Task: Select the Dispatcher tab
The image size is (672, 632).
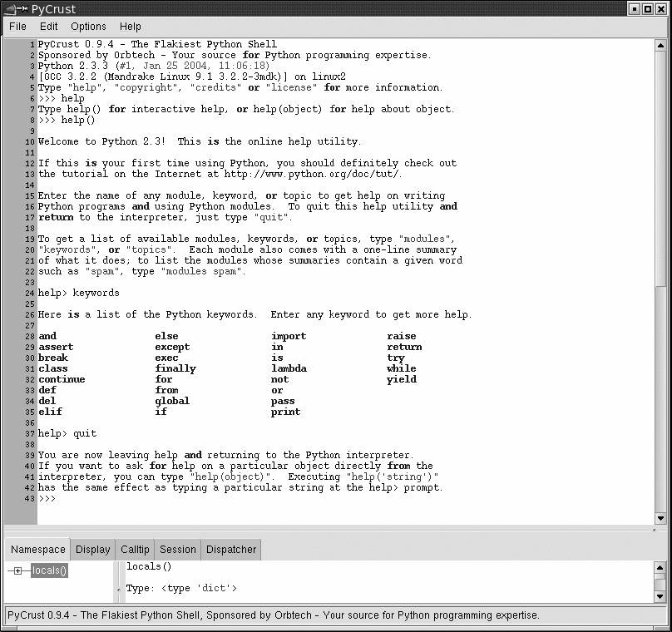Action: [231, 549]
